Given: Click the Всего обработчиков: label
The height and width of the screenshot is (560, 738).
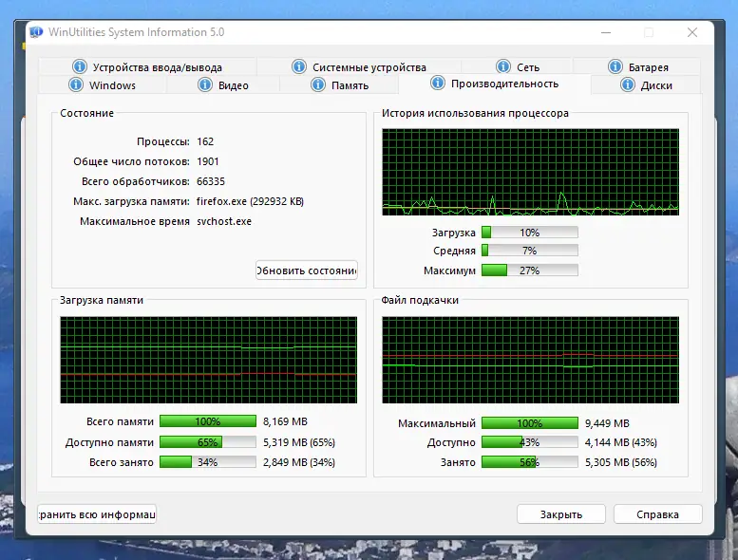Looking at the screenshot, I should (x=136, y=181).
